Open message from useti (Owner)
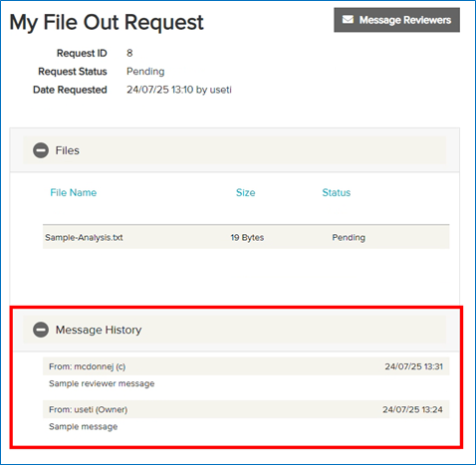 (246, 409)
